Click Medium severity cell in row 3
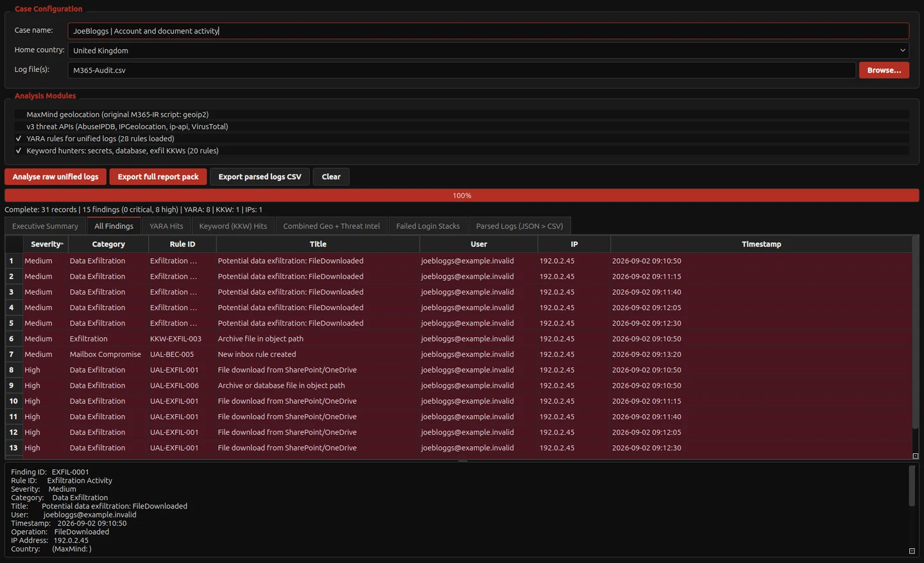Image resolution: width=924 pixels, height=563 pixels. tap(46, 292)
